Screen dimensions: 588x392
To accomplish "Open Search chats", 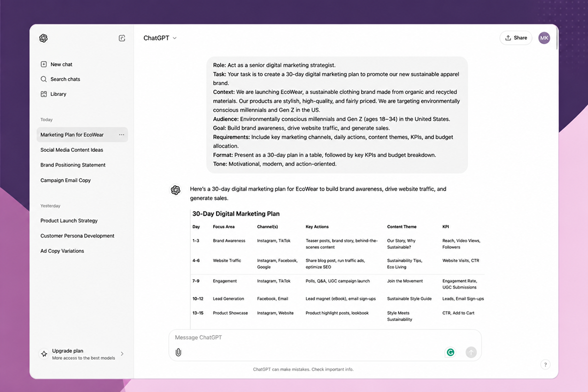I will [65, 79].
